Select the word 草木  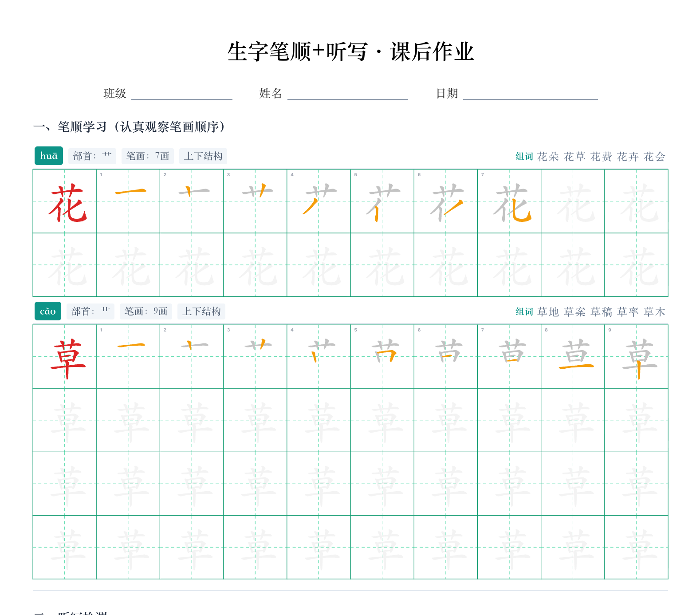[x=655, y=312]
